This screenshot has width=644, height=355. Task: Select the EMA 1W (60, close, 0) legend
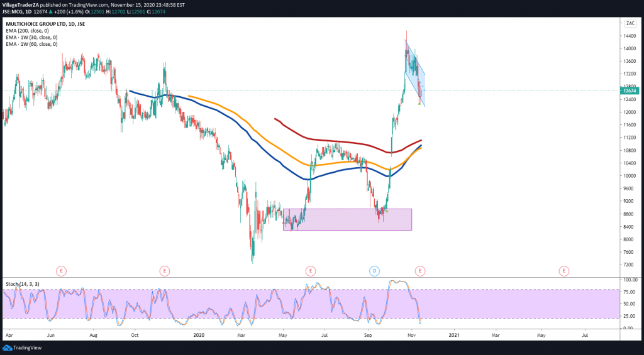tap(30, 45)
